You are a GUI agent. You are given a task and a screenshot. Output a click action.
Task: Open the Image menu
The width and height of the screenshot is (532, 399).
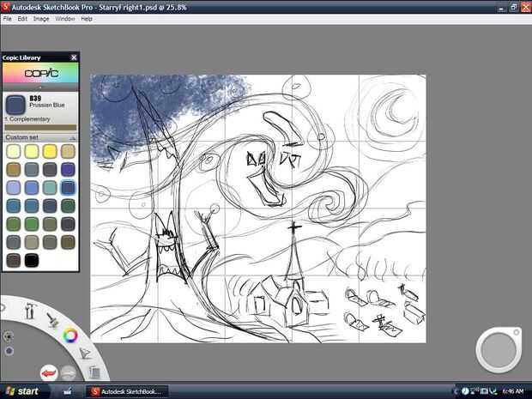[41, 19]
